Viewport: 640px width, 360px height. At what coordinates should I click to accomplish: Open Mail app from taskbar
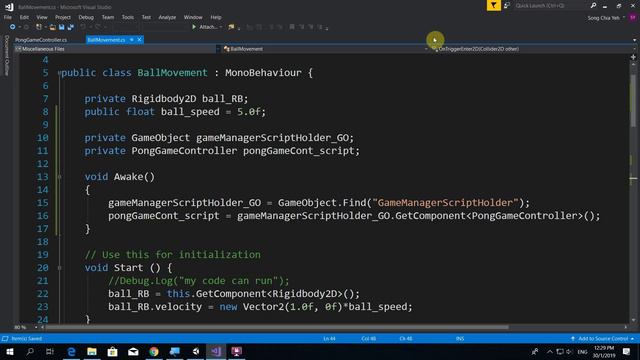[133, 351]
